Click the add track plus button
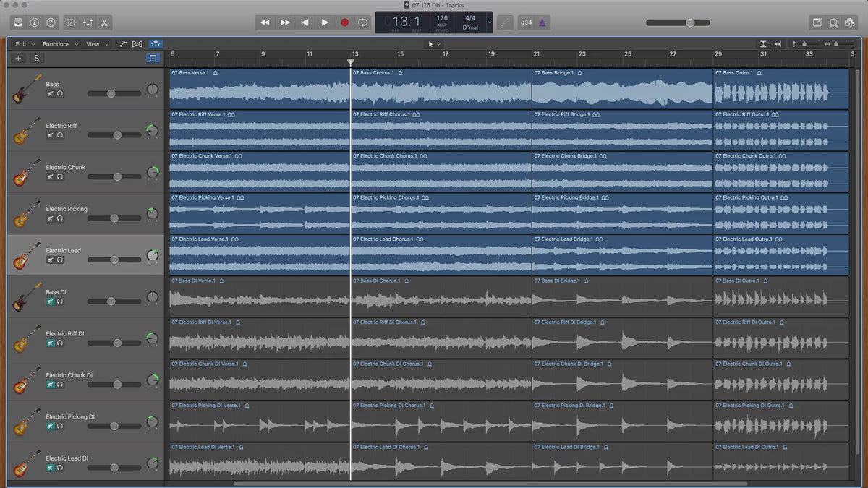This screenshot has width=868, height=488. [x=19, y=59]
